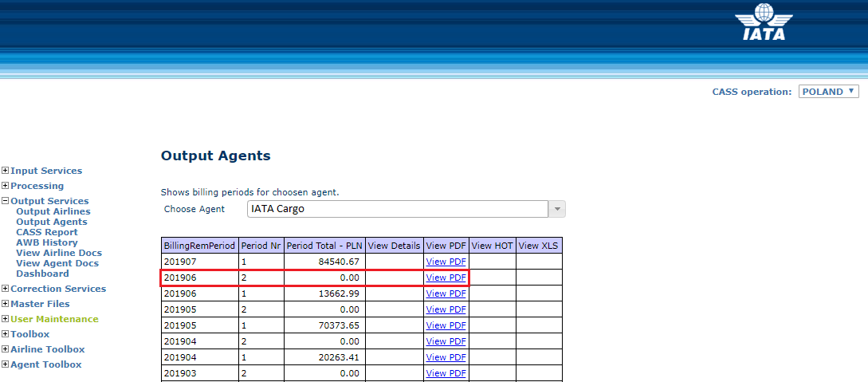The width and height of the screenshot is (868, 382).
Task: Go to Output Airlines submenu
Action: point(53,211)
